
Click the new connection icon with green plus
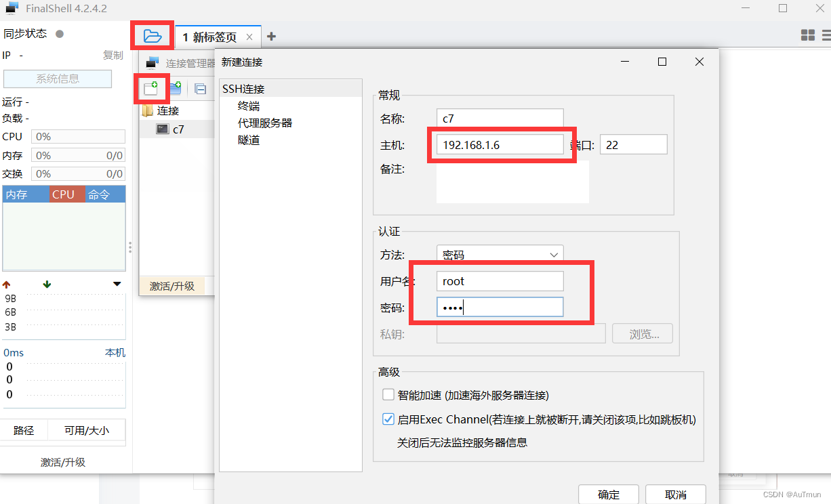[x=151, y=88]
